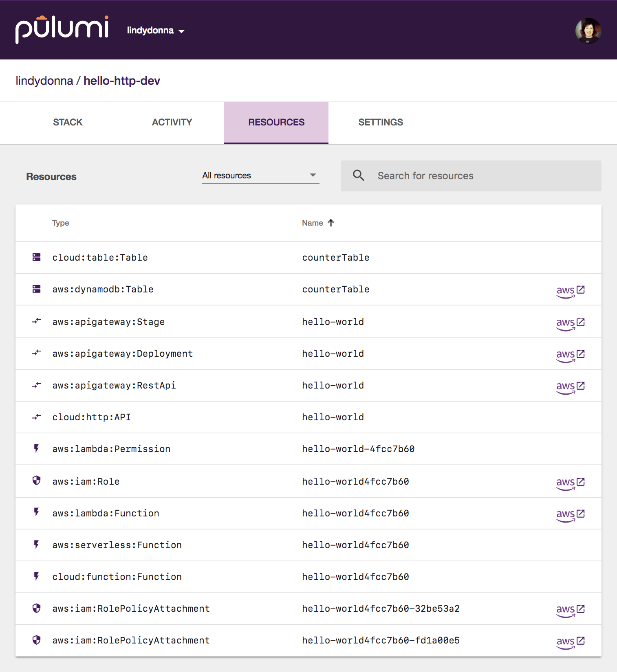Viewport: 617px width, 672px height.
Task: Open the user avatar profile menu
Action: (588, 31)
